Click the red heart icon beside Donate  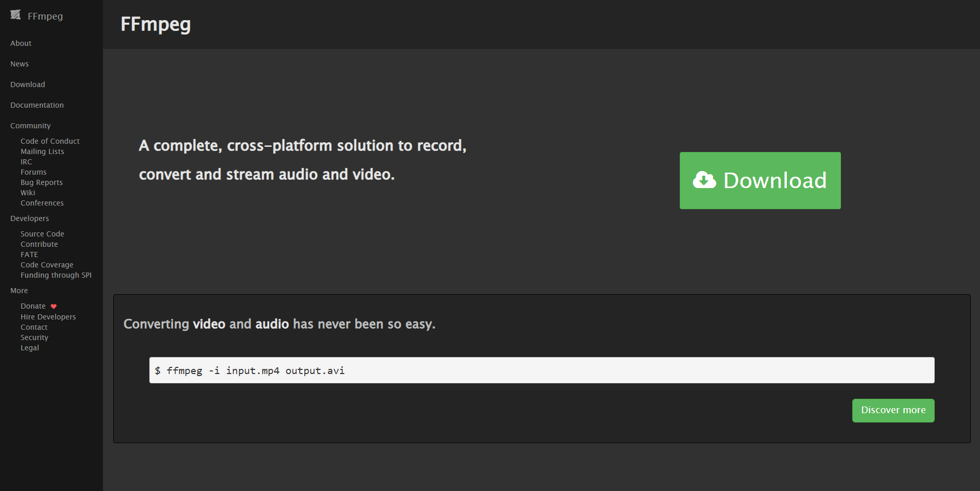[x=54, y=307]
